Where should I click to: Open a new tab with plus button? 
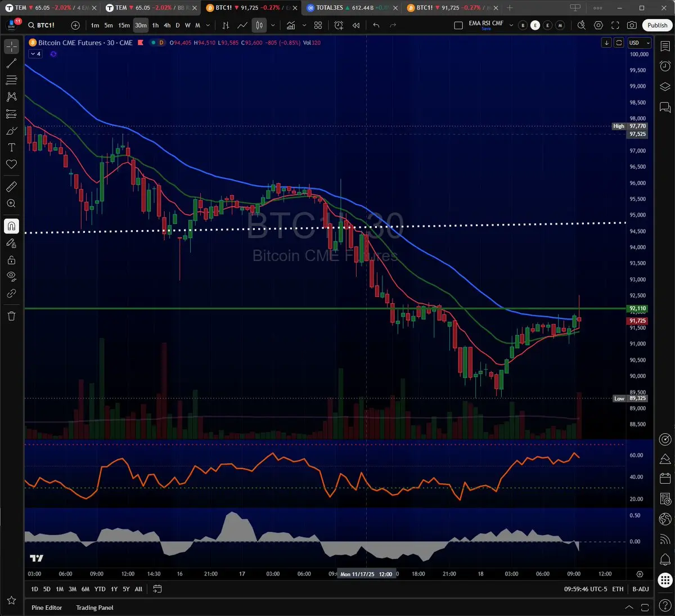click(x=510, y=8)
